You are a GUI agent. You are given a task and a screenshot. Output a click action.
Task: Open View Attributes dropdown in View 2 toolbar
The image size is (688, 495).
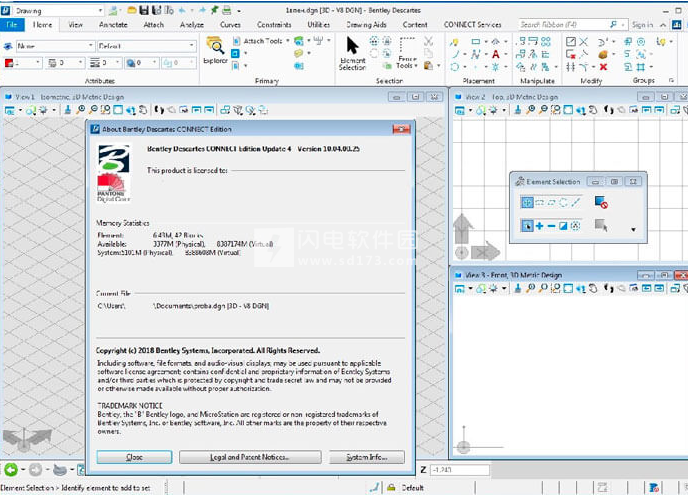[x=470, y=110]
